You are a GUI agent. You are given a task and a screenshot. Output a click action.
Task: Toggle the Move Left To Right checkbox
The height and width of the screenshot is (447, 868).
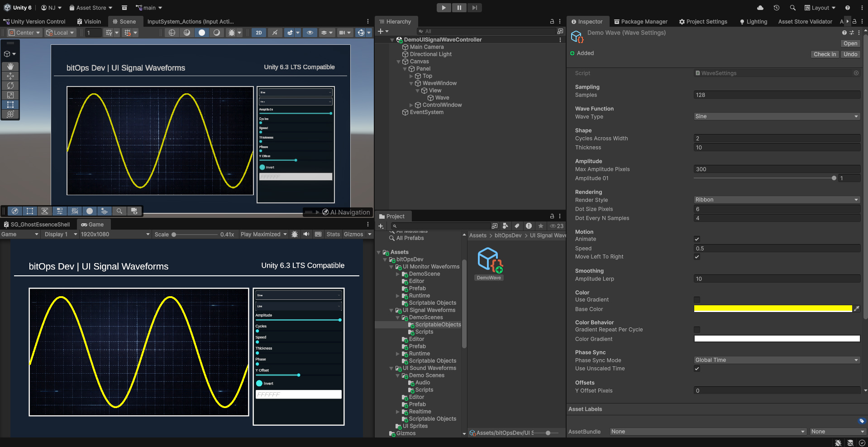coord(697,257)
